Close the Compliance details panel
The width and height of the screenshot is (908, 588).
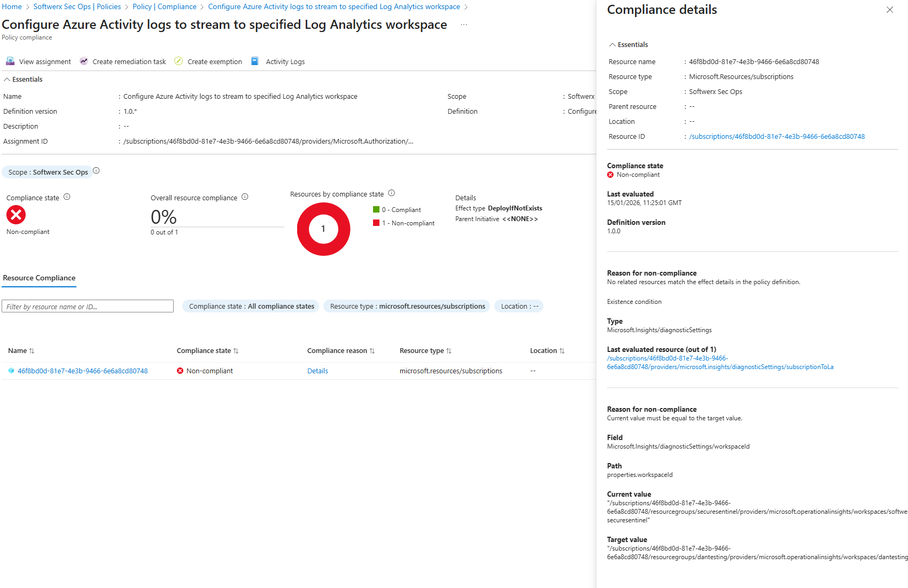pos(889,10)
